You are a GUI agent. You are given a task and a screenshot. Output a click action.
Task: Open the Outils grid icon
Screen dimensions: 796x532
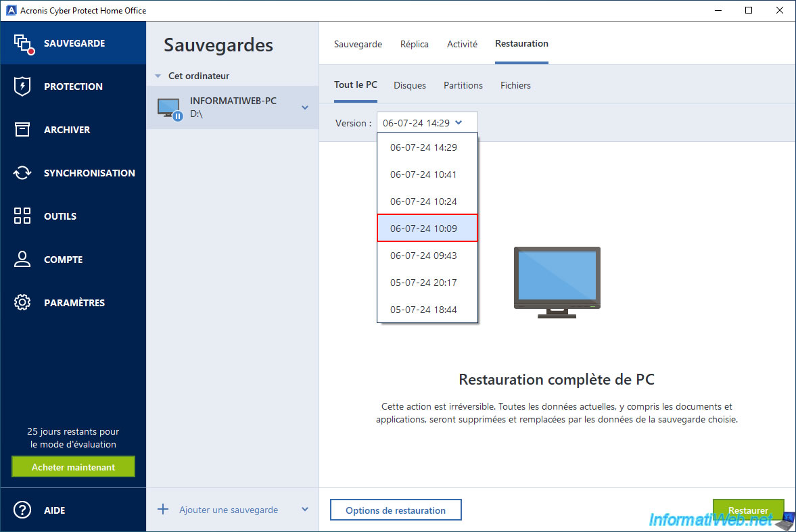click(22, 216)
